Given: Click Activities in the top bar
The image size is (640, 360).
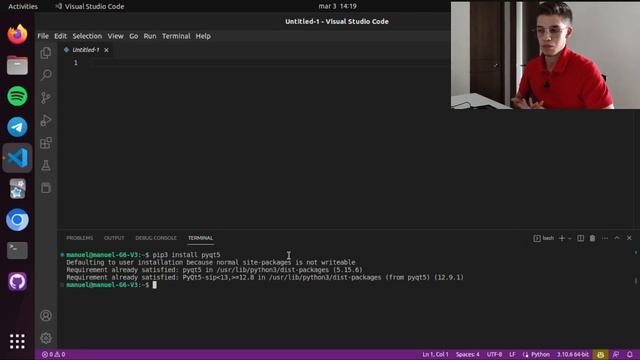Looking at the screenshot, I should (23, 6).
